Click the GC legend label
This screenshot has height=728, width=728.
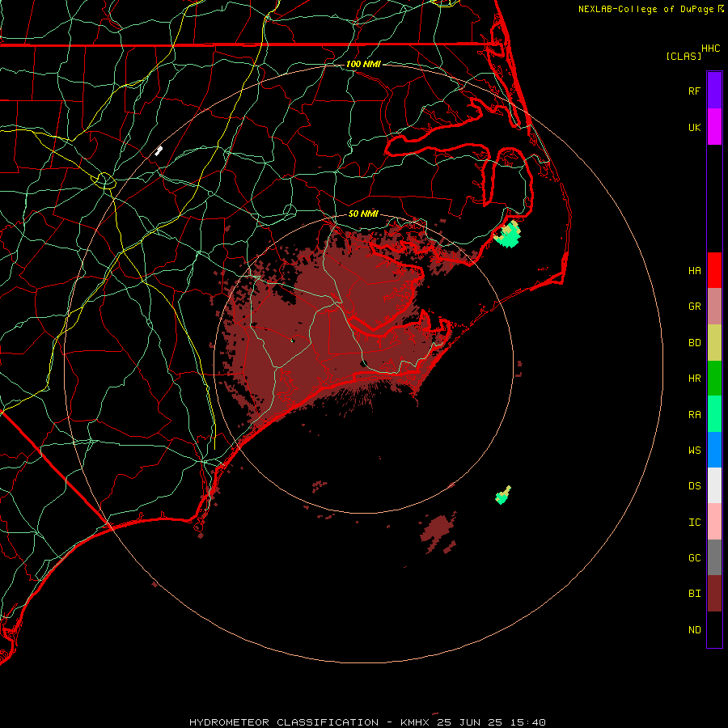pos(694,558)
